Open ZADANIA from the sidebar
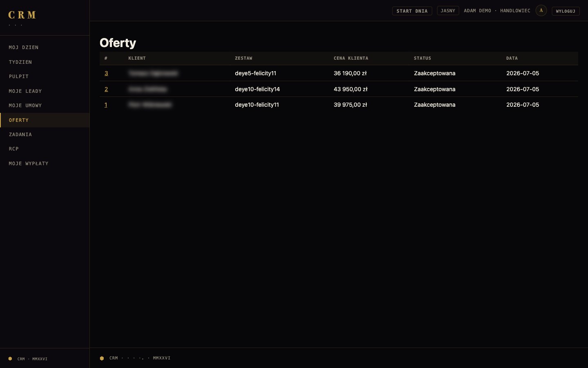The image size is (588, 368). coord(45,135)
